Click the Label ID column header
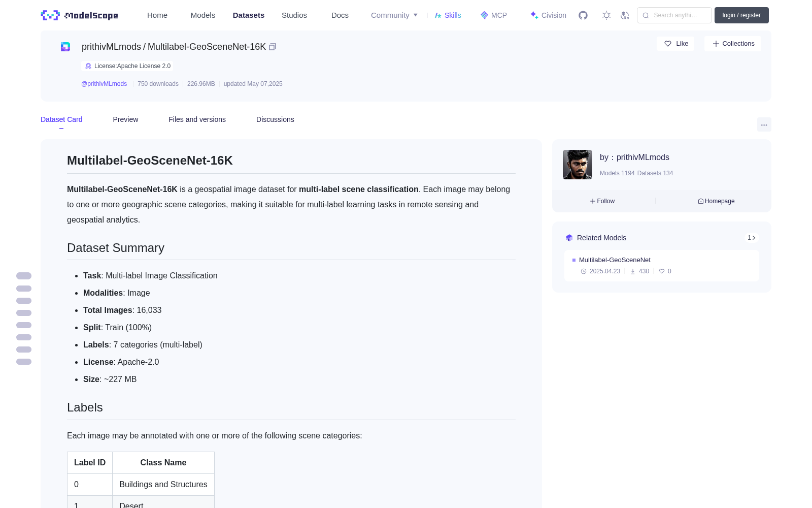 coord(90,463)
